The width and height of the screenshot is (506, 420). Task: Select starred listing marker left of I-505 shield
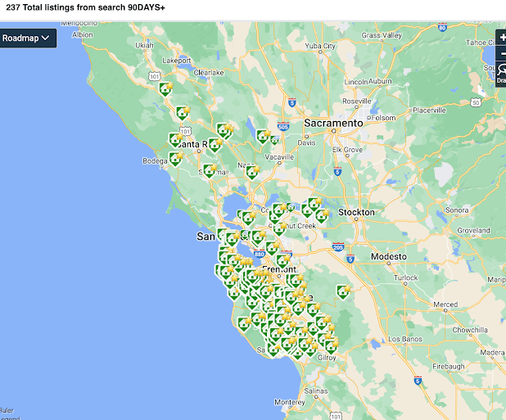click(x=263, y=137)
